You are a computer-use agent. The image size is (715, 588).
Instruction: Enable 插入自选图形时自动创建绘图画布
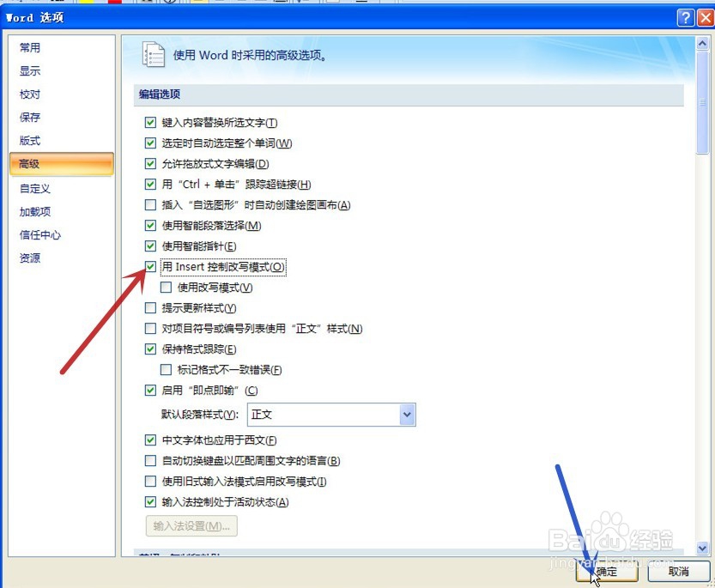coord(150,205)
